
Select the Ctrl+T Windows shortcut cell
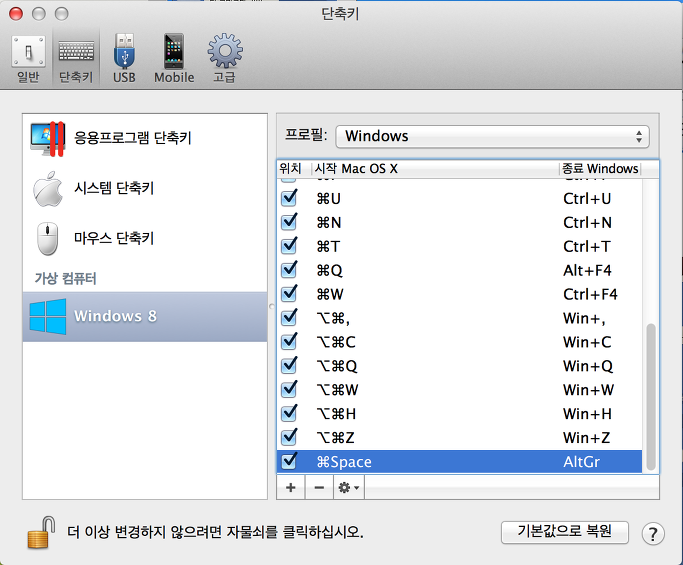[586, 247]
